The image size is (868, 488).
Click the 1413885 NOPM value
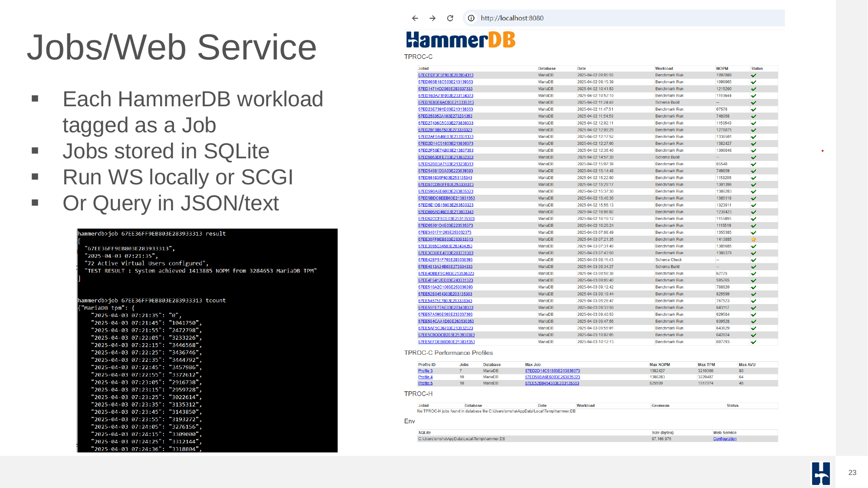point(724,239)
